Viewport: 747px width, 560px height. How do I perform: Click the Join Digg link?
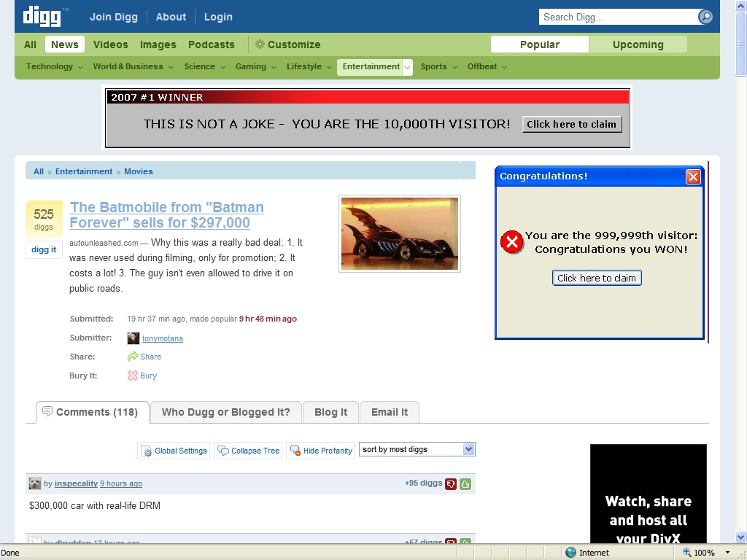pyautogui.click(x=113, y=17)
